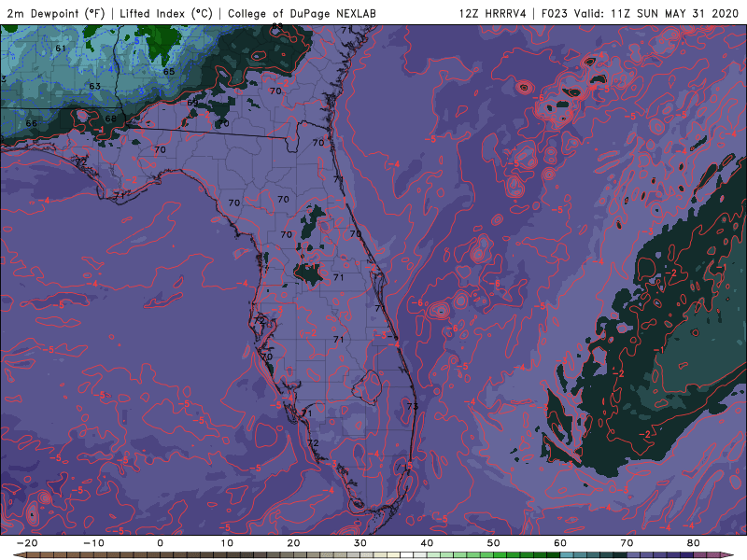The height and width of the screenshot is (560, 747).
Task: Click the 63 dewpoint value on the map
Action: tap(95, 86)
